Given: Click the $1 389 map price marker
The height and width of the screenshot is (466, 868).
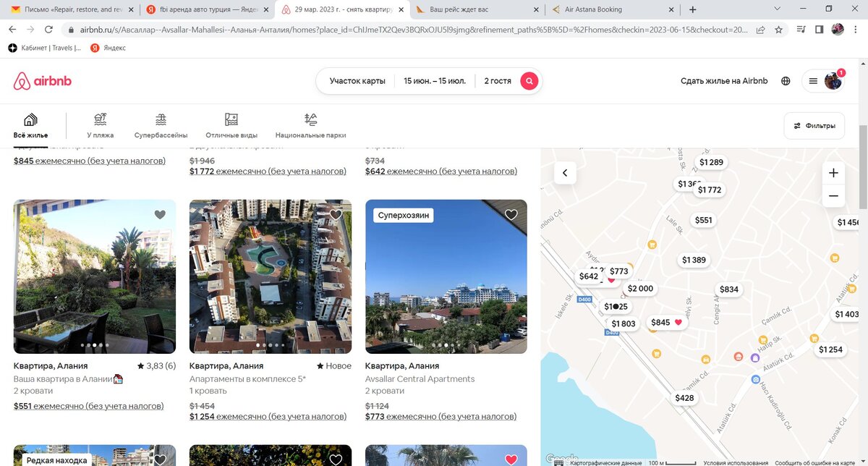Looking at the screenshot, I should 694,260.
